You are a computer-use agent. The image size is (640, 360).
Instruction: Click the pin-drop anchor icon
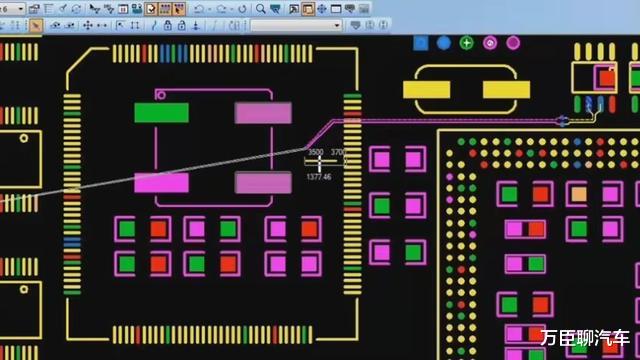click(196, 25)
